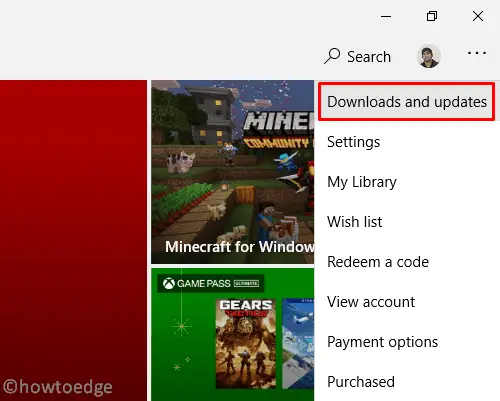
Task: Open the Search box in the Store header
Action: coord(358,56)
